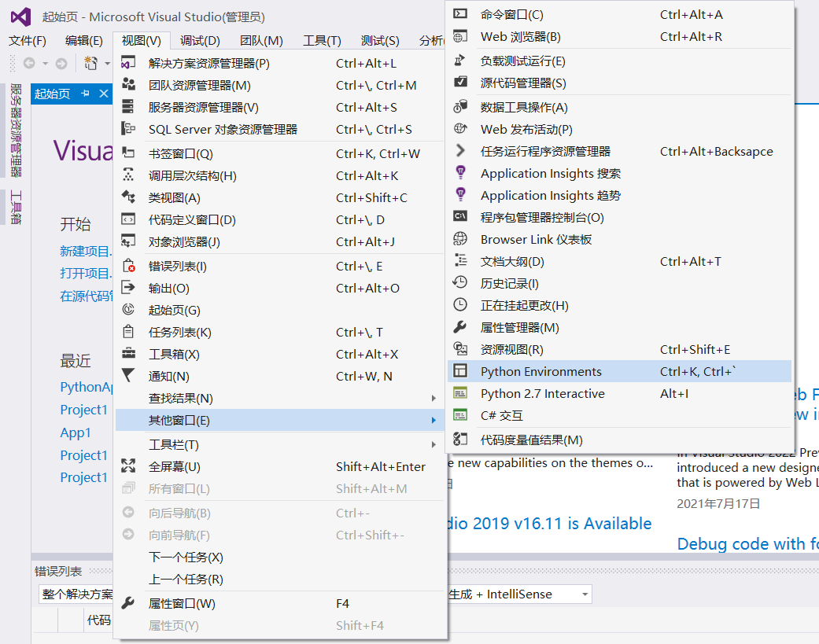Open the new project toolbar dropdown arrow

pyautogui.click(x=107, y=64)
